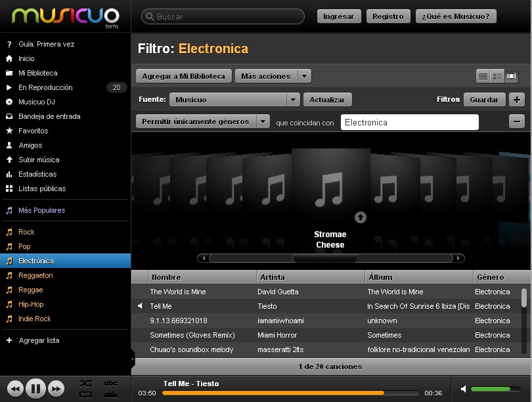
Task: Click the upload arrow under the Stromae album cover
Action: 361,217
